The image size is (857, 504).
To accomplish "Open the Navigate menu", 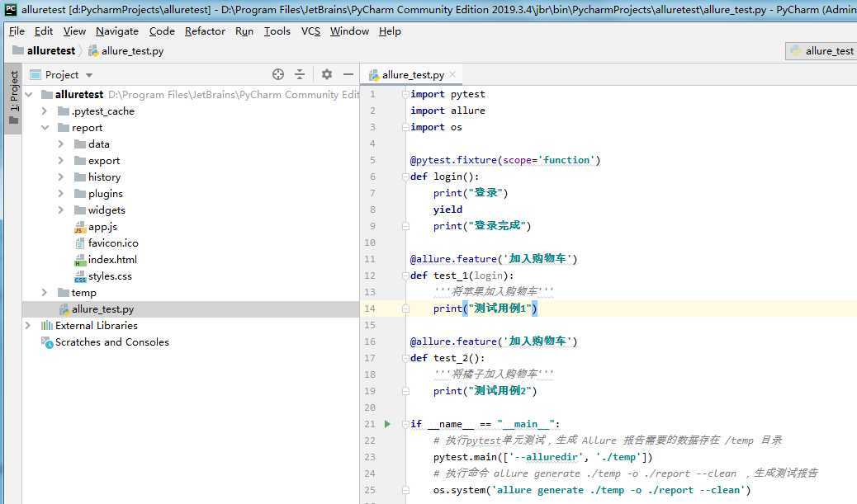I will tap(117, 31).
